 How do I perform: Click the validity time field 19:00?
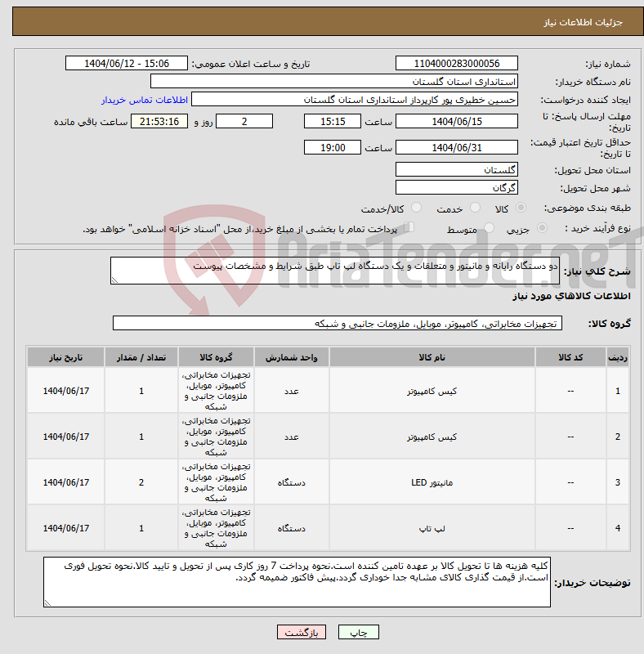332,148
